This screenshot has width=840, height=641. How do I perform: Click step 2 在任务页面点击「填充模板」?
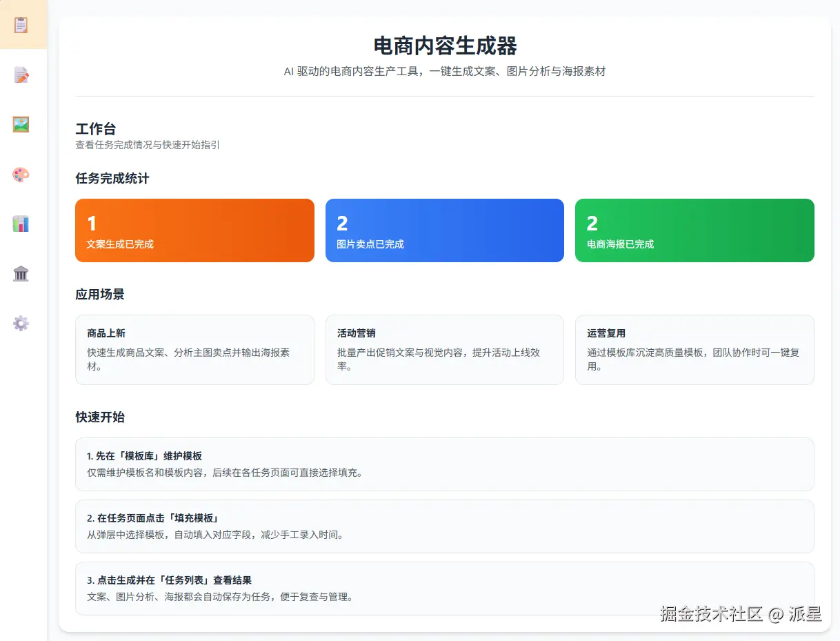tap(445, 526)
